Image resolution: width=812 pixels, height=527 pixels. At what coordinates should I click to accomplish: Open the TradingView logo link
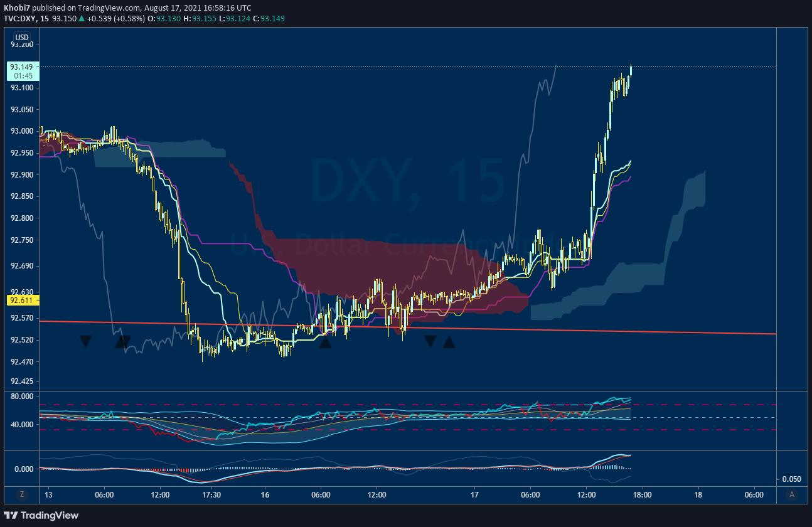41,515
